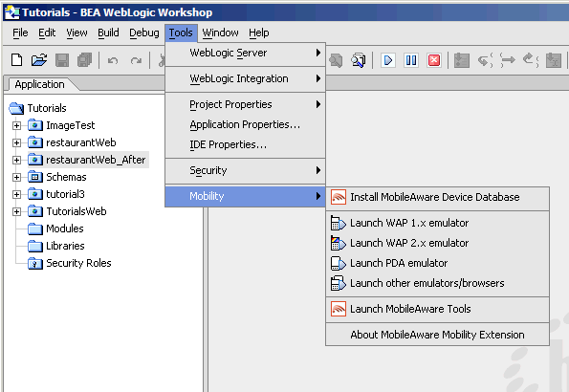The width and height of the screenshot is (569, 392).
Task: Click the Step Into debugger icon
Action: pyautogui.click(x=485, y=60)
